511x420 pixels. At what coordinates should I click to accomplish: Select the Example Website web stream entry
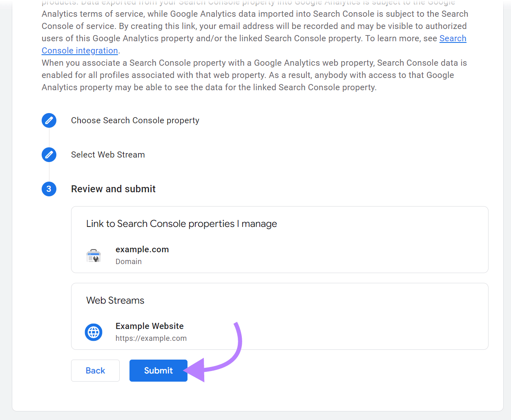coord(150,331)
